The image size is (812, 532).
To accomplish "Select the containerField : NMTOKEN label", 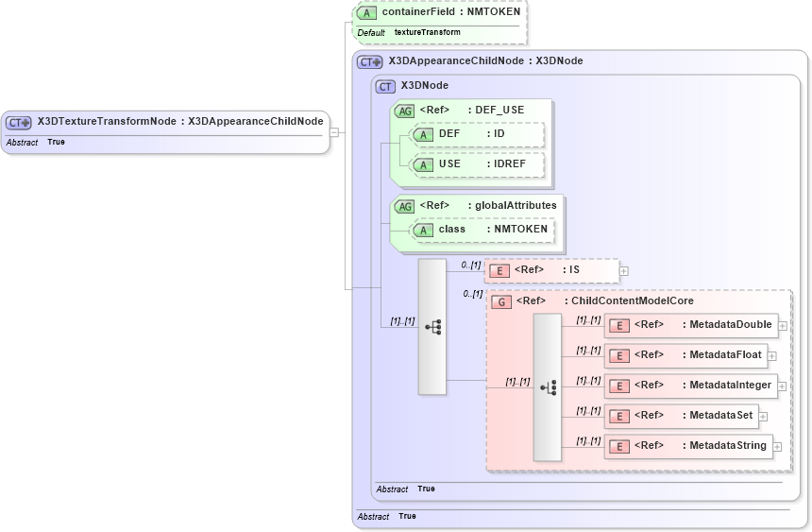I will (x=451, y=12).
